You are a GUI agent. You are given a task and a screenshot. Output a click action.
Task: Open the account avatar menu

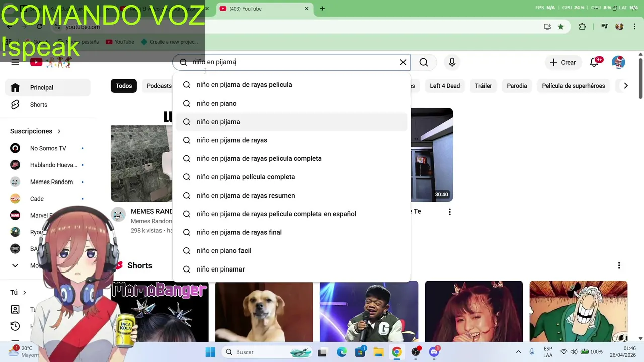(618, 62)
